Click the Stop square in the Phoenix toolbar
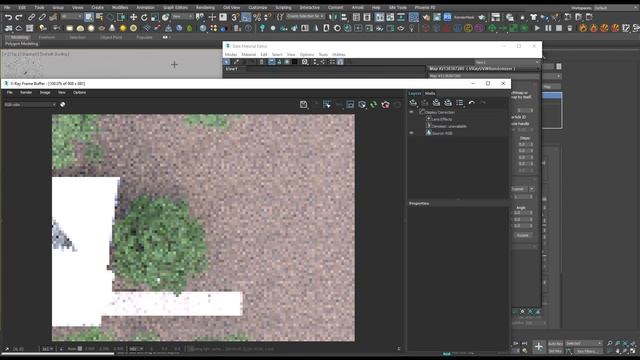Viewport: 640px width, 360px height. [x=559, y=28]
